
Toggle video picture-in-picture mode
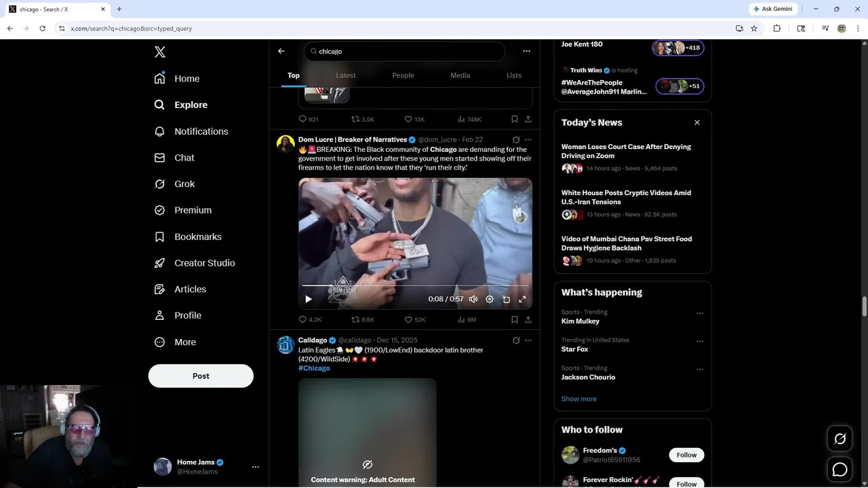point(506,299)
